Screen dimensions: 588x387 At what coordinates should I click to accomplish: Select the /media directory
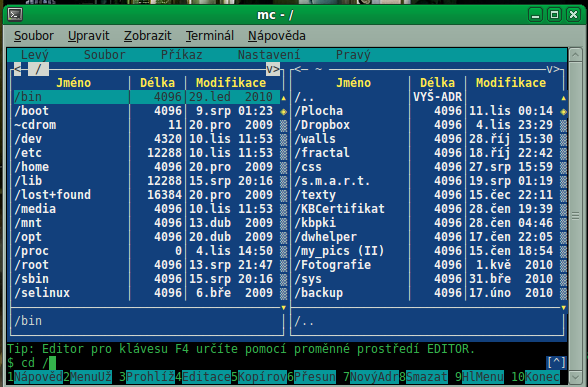pyautogui.click(x=147, y=209)
